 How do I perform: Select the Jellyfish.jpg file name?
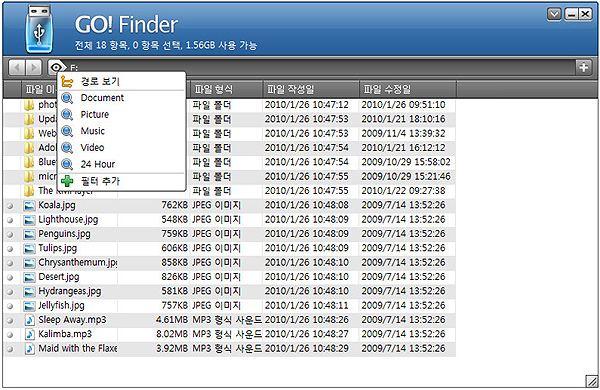[x=61, y=305]
